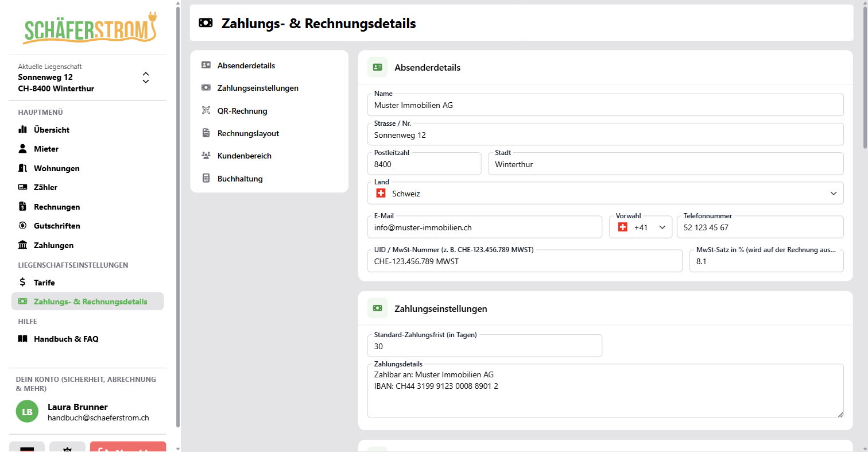
Task: Select the meter icon next to Zähler
Action: (x=23, y=187)
